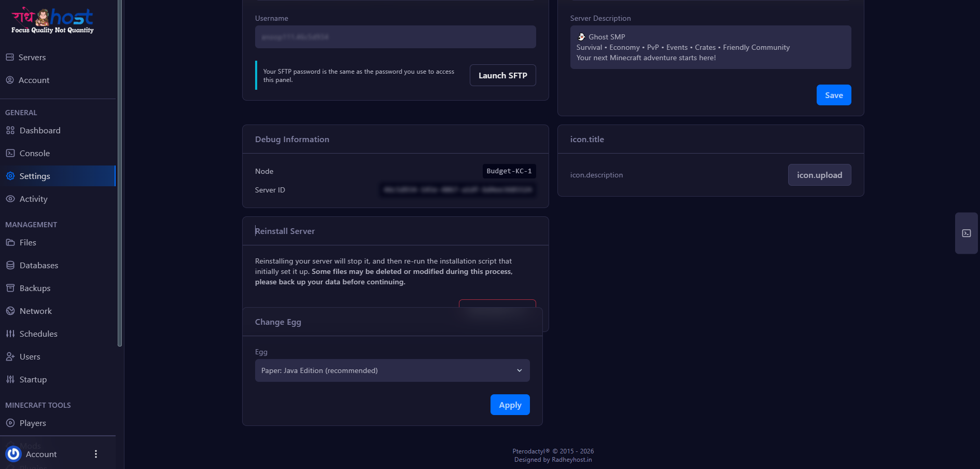Image resolution: width=980 pixels, height=469 pixels.
Task: Click the Files folder icon
Action: (10, 242)
